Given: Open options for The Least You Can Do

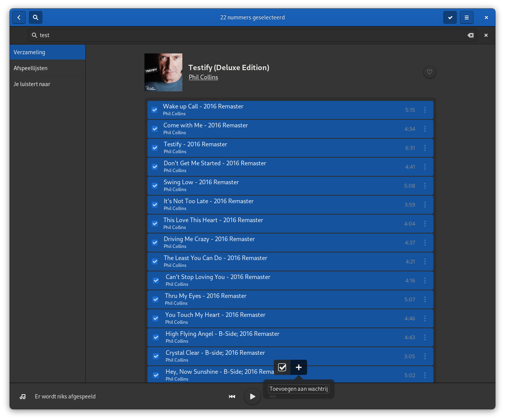Looking at the screenshot, I should coord(425,262).
